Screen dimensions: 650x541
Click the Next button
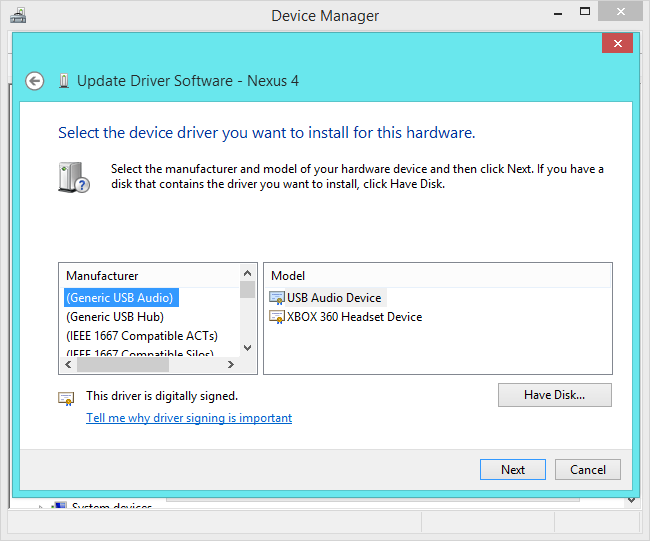[512, 469]
